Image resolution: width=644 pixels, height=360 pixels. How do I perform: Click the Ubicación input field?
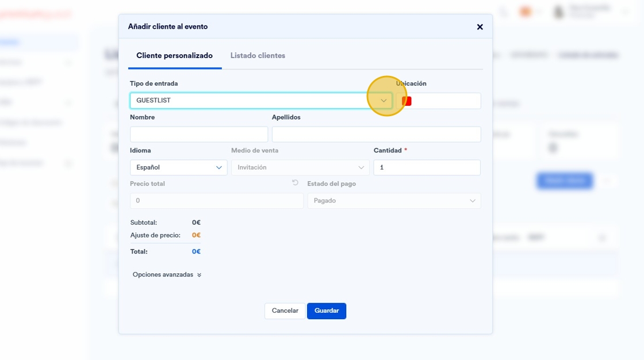coord(438,101)
